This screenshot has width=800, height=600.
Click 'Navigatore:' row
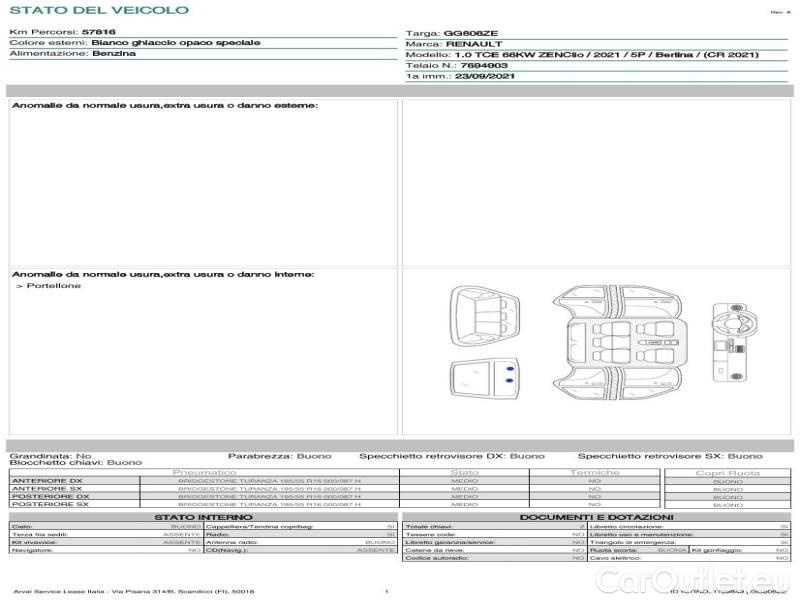coord(106,550)
